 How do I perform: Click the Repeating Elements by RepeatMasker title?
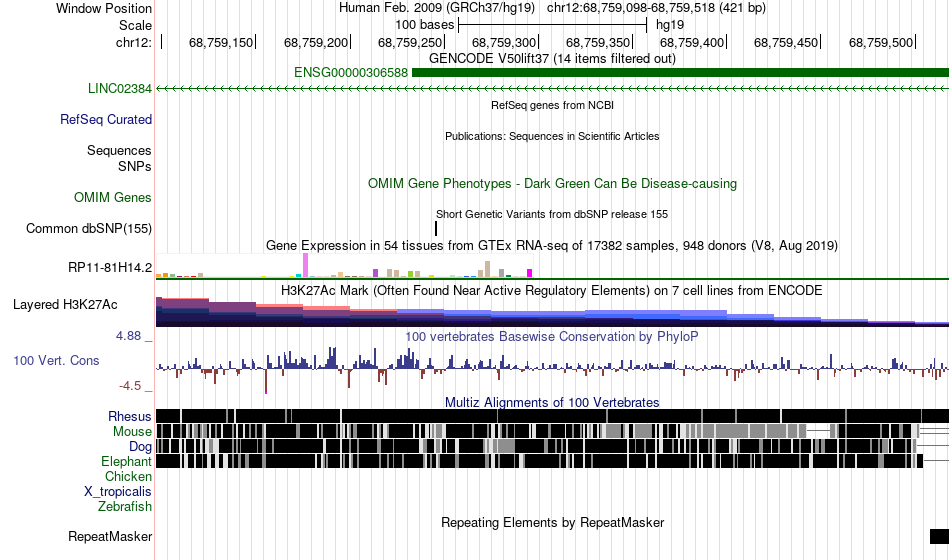(553, 522)
